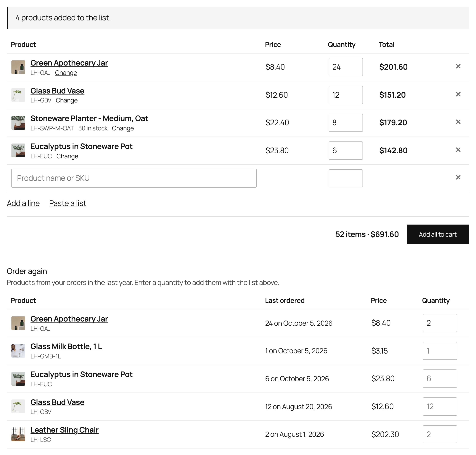Set Order again quantity for Glass Milk Bottle
476x455 pixels.
pyautogui.click(x=440, y=351)
